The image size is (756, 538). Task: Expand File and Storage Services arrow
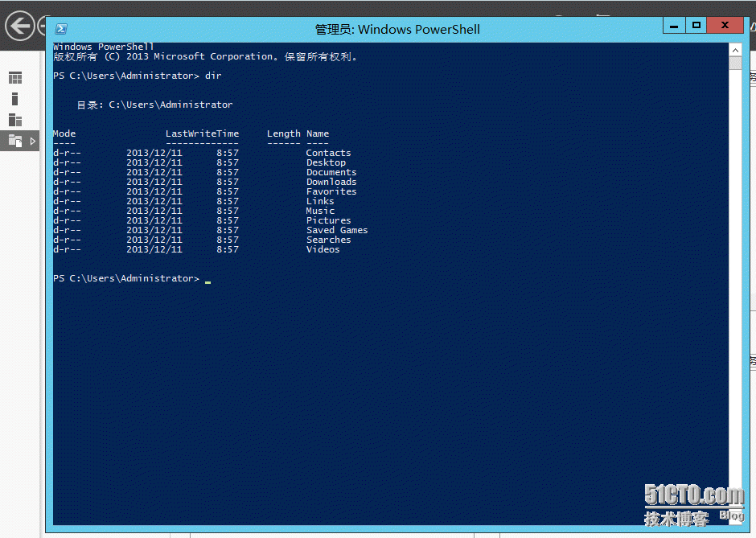point(33,142)
